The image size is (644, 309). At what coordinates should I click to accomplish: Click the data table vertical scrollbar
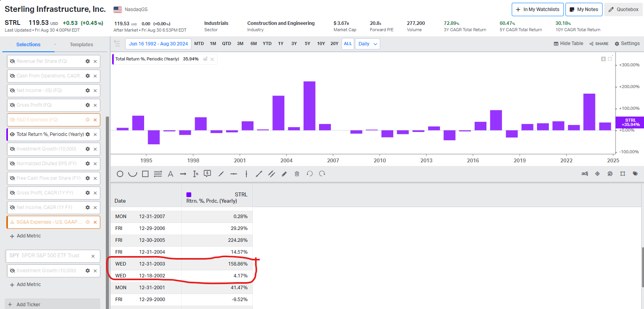pos(643,267)
